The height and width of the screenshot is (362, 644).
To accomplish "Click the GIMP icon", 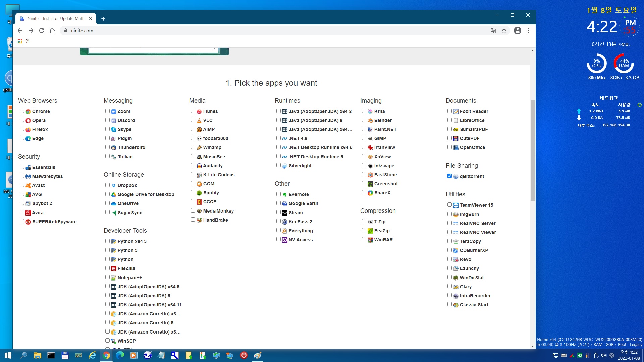I will point(370,138).
